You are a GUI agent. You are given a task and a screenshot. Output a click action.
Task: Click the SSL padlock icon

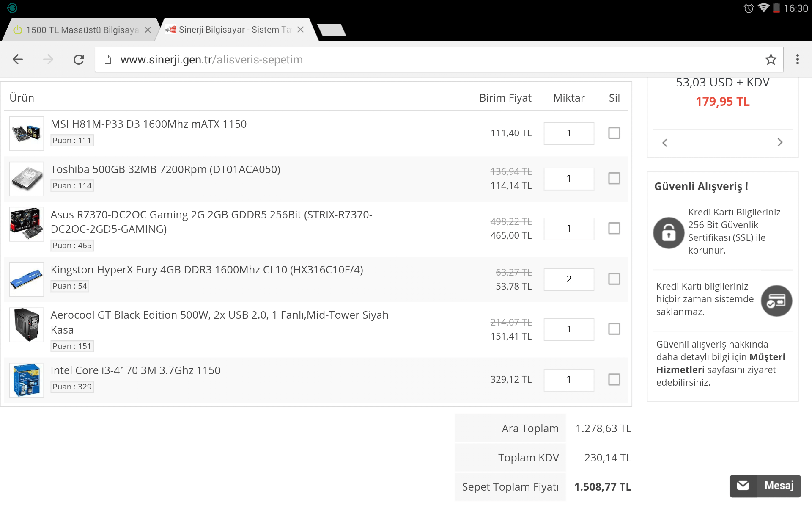[669, 233]
